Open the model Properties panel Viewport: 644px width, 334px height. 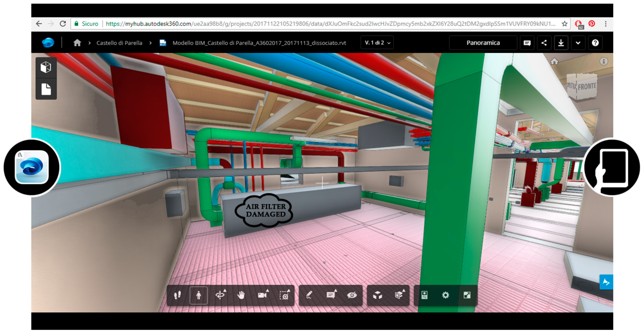[424, 295]
